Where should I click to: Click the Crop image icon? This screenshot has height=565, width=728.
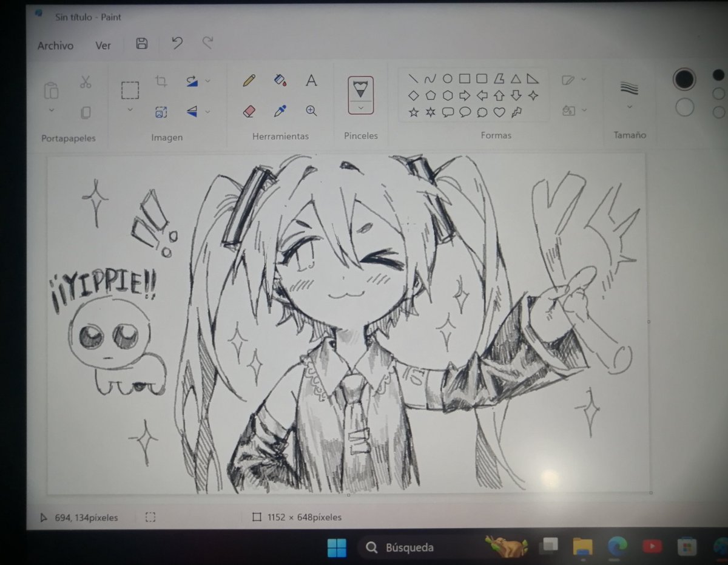(x=161, y=81)
